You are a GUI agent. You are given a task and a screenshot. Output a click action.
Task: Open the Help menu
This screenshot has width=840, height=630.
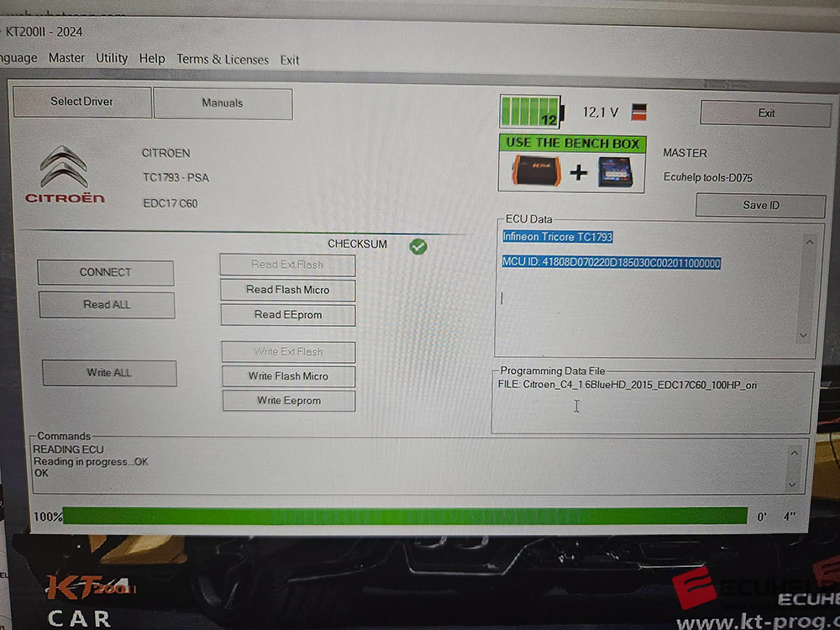point(152,59)
